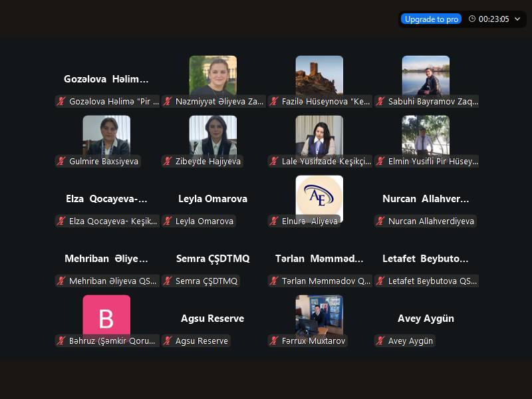Click Upgrade to pro button
The height and width of the screenshot is (399, 532).
click(431, 19)
